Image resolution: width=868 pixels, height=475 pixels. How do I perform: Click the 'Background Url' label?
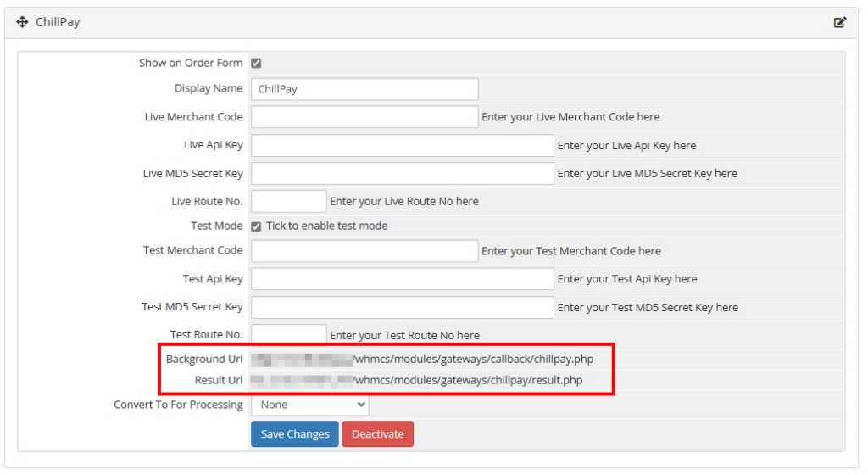(204, 360)
